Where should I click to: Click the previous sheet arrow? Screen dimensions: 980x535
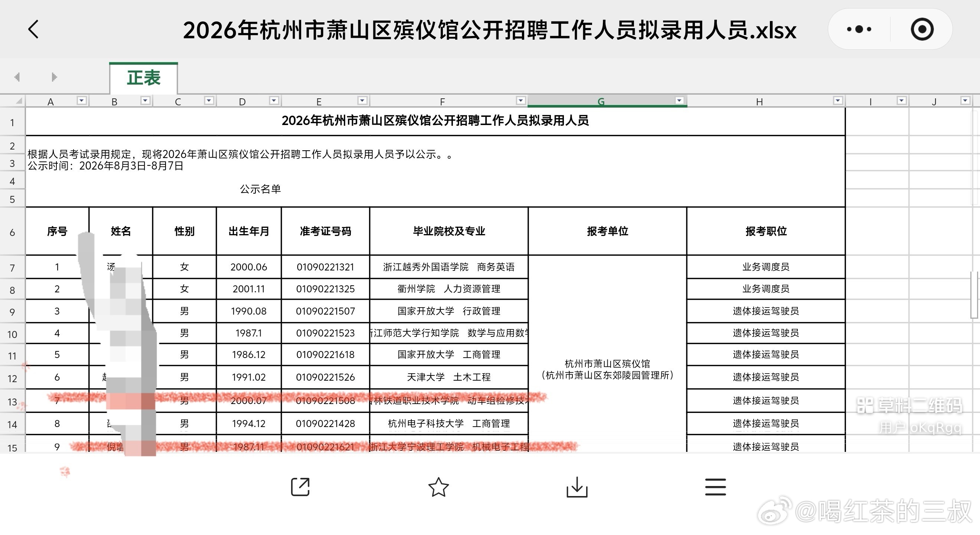pyautogui.click(x=17, y=77)
